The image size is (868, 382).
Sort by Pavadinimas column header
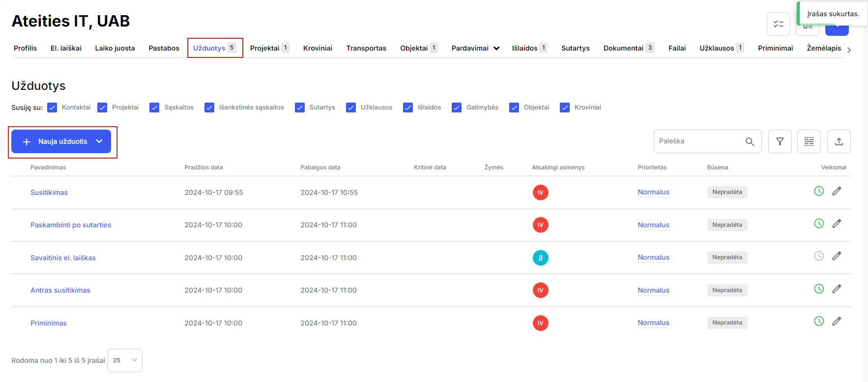(48, 167)
